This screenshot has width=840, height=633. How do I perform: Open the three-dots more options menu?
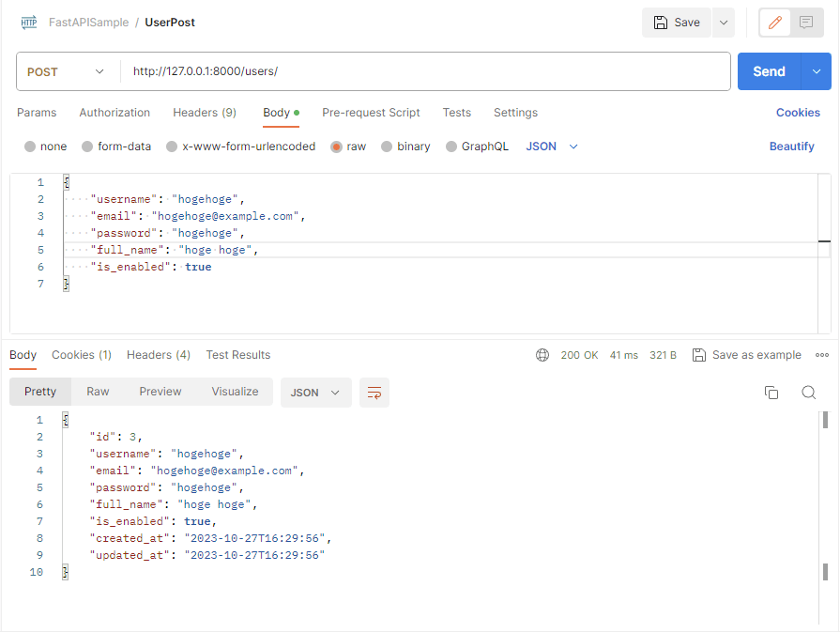(x=822, y=355)
